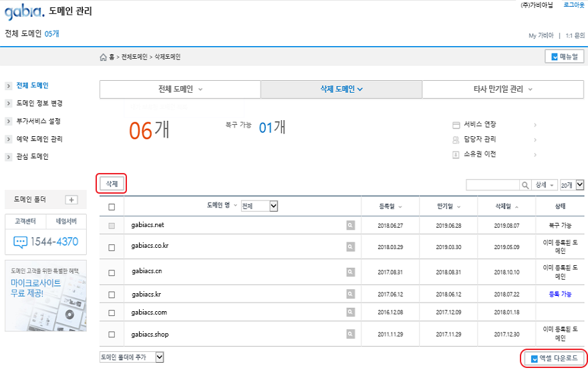
Task: Select 도메인 정보 변경 in sidebar
Action: click(x=39, y=103)
